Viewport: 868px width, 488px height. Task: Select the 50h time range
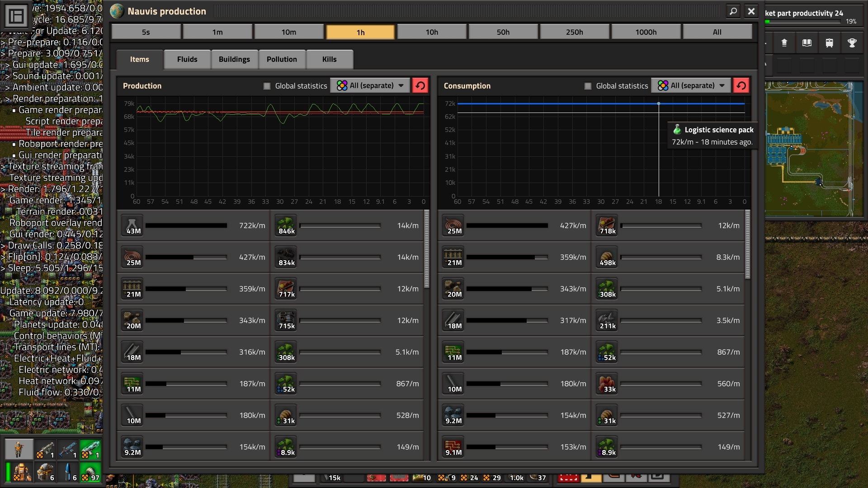503,32
